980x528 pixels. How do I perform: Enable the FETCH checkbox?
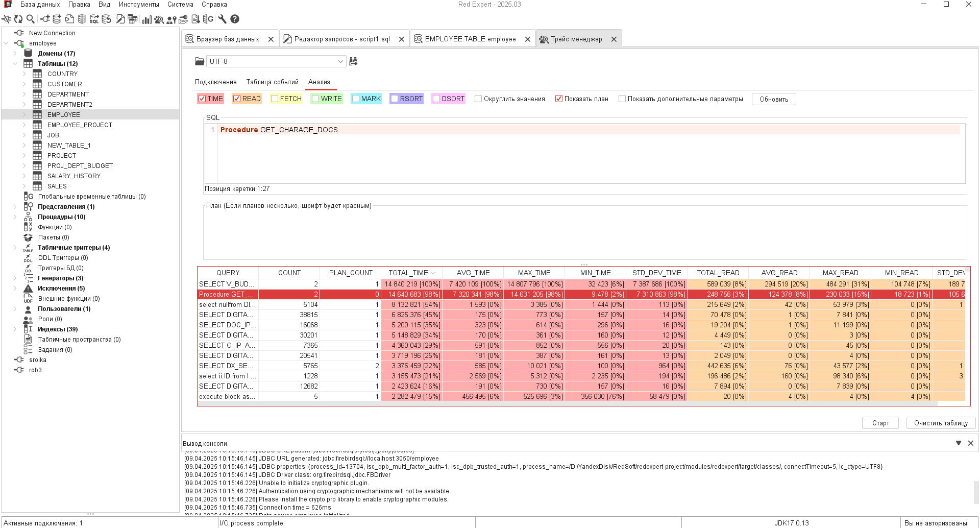point(275,99)
